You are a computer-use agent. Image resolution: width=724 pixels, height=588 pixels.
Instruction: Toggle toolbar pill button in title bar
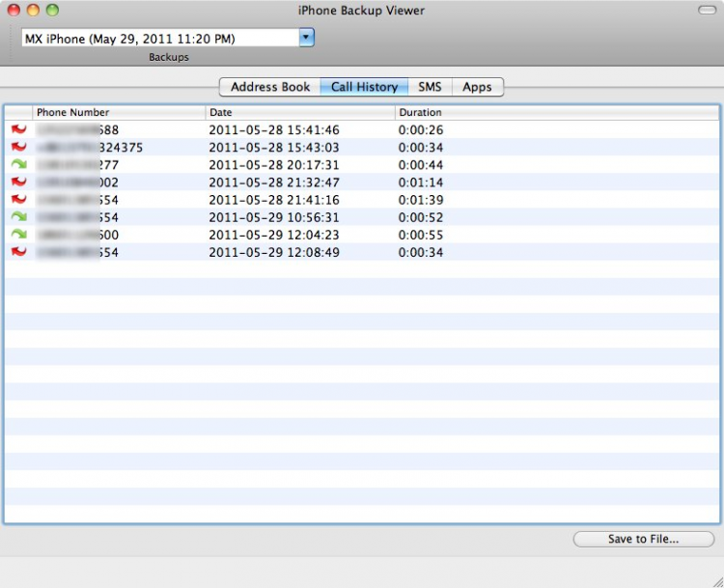click(x=707, y=11)
